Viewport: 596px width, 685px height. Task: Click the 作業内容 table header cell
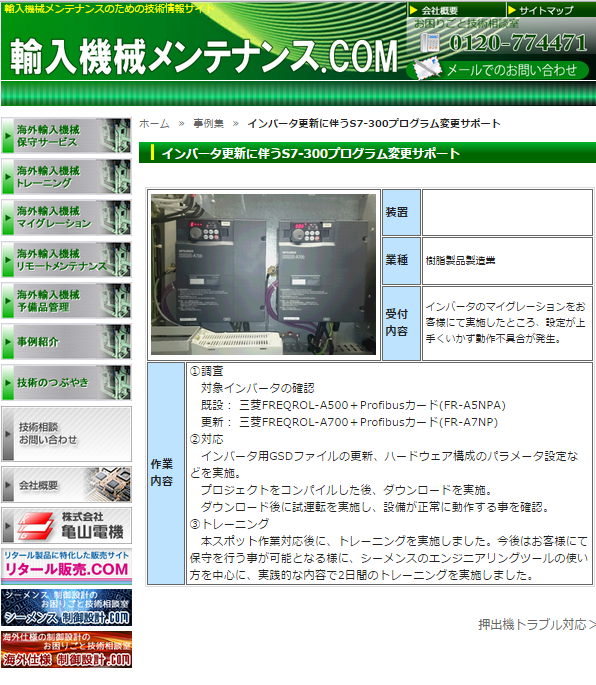click(166, 473)
